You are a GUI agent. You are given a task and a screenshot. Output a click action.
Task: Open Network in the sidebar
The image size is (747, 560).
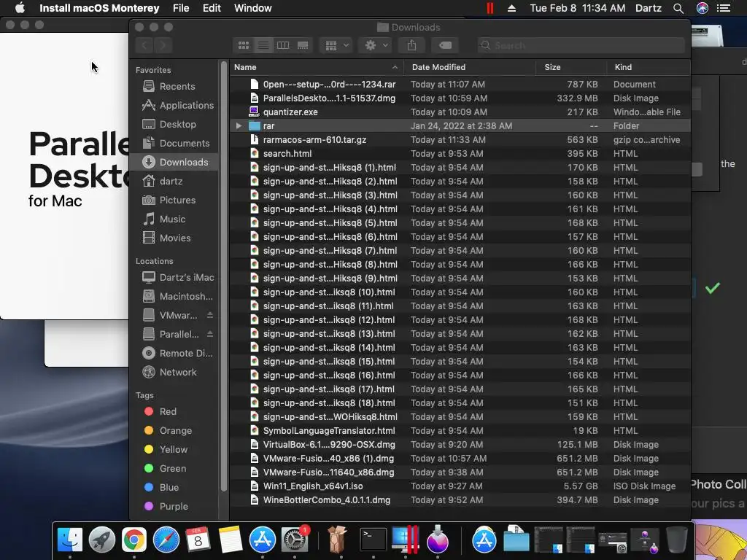point(174,373)
